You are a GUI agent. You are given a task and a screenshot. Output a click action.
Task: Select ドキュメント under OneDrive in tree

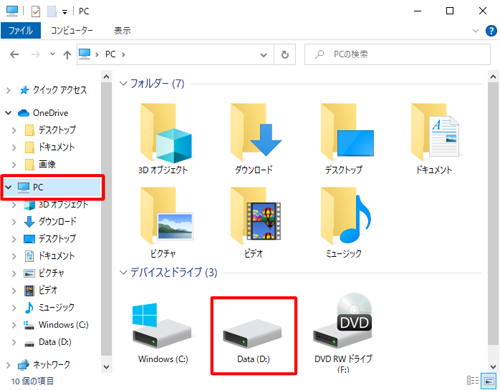(56, 147)
